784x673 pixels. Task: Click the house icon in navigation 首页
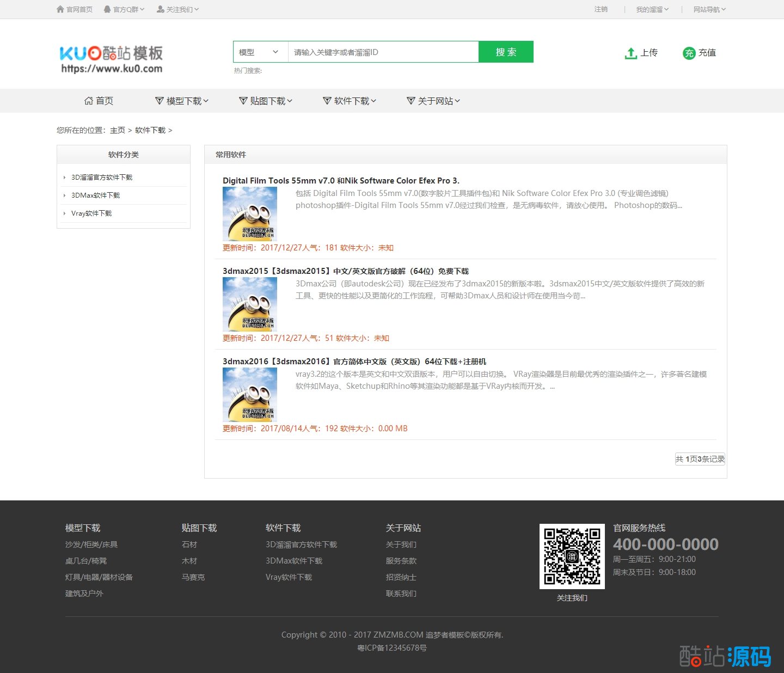[89, 101]
